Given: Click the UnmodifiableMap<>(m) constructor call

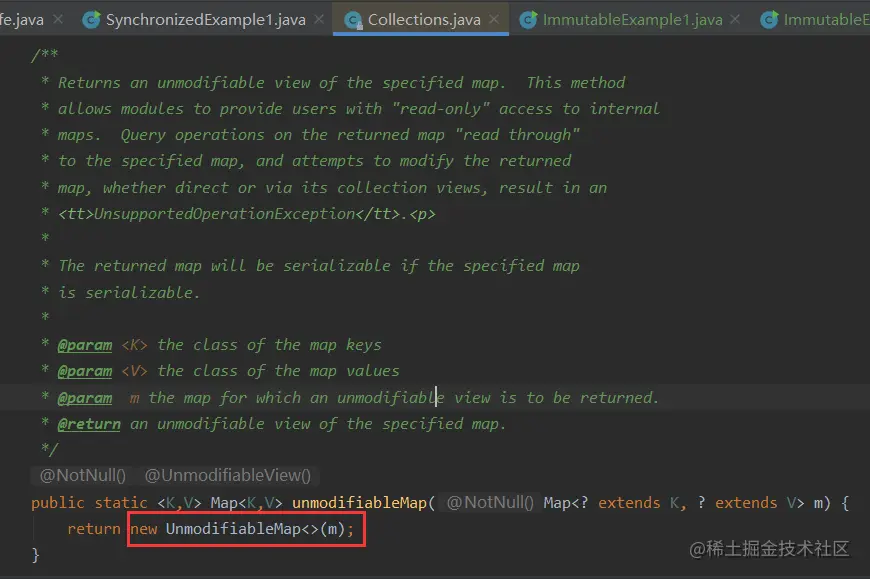Looking at the screenshot, I should click(x=254, y=529).
